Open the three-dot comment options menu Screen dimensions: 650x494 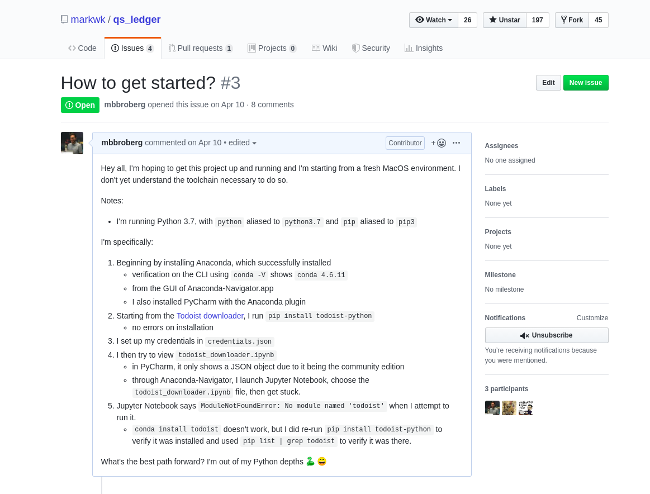[456, 143]
